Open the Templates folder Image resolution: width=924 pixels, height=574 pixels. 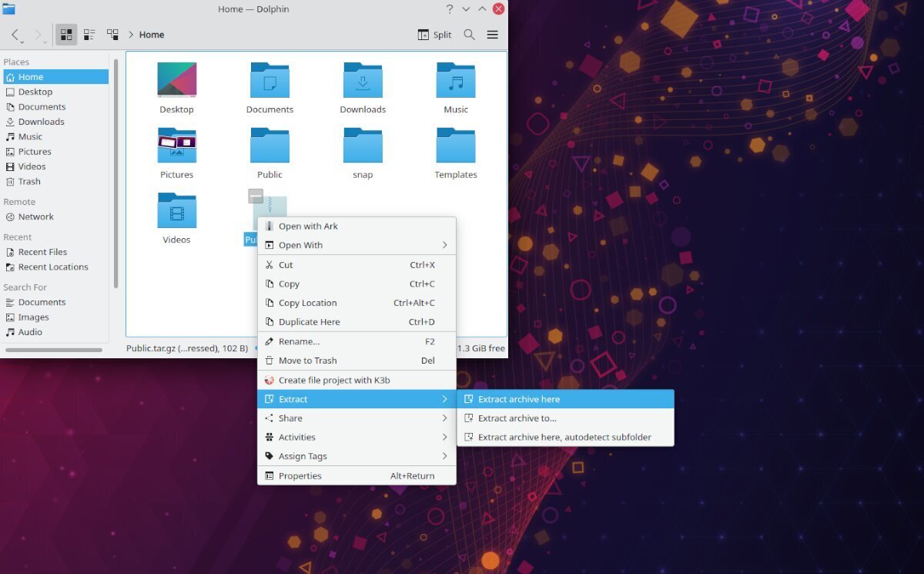click(456, 146)
